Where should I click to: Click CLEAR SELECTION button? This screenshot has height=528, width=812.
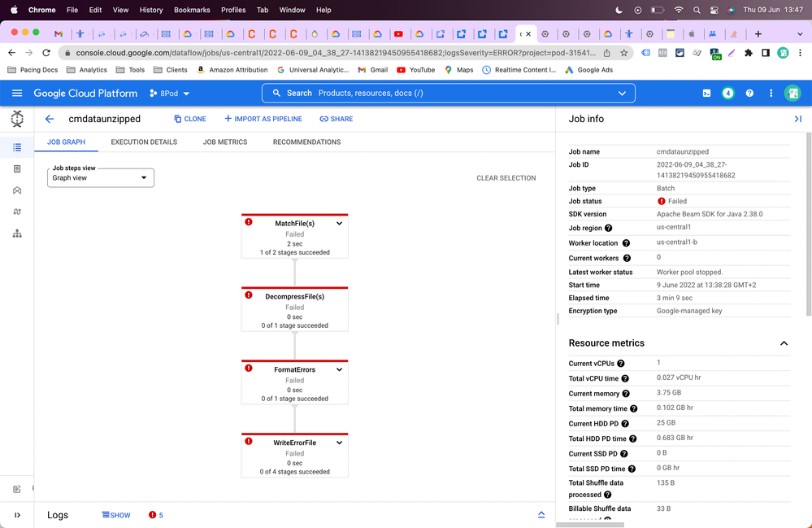point(506,177)
